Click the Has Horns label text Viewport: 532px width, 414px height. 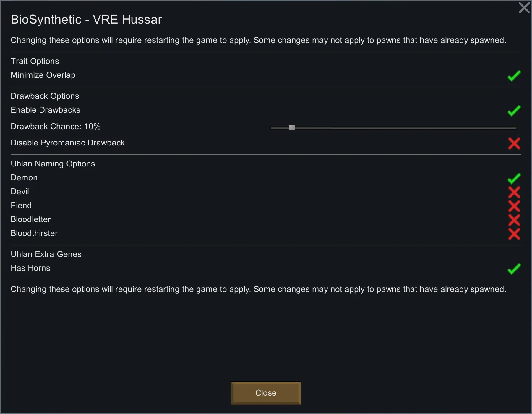pos(30,268)
